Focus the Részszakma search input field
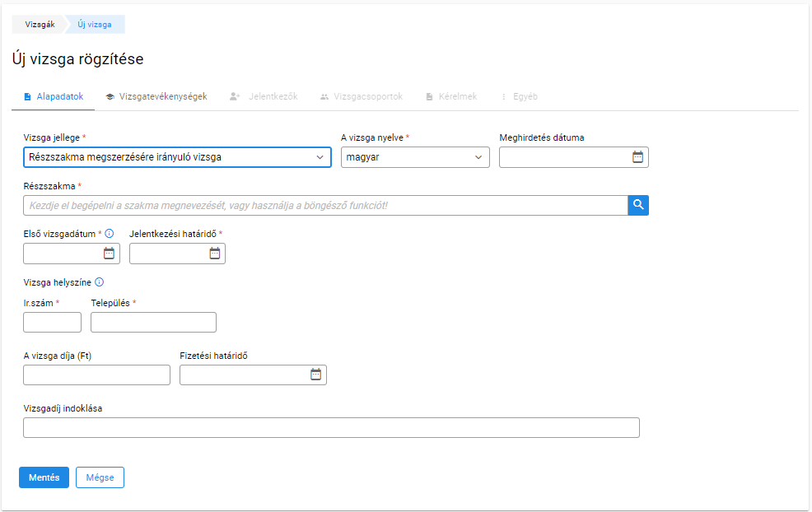 point(326,206)
